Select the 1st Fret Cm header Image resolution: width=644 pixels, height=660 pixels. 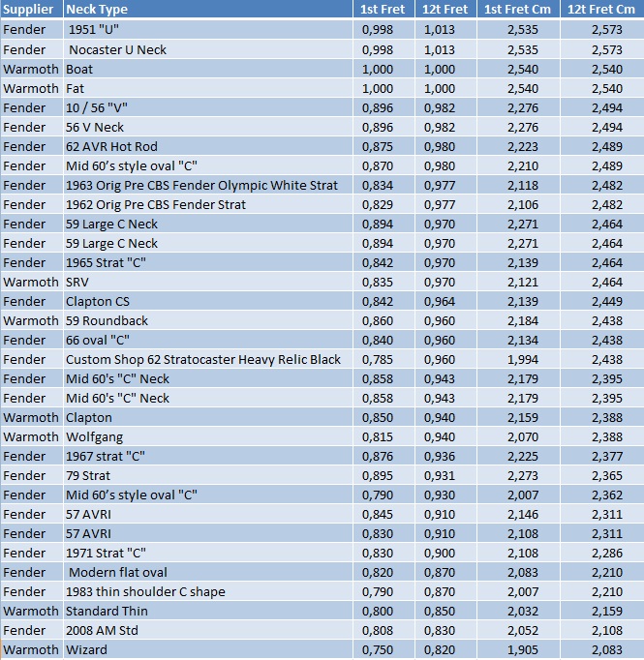pyautogui.click(x=518, y=10)
